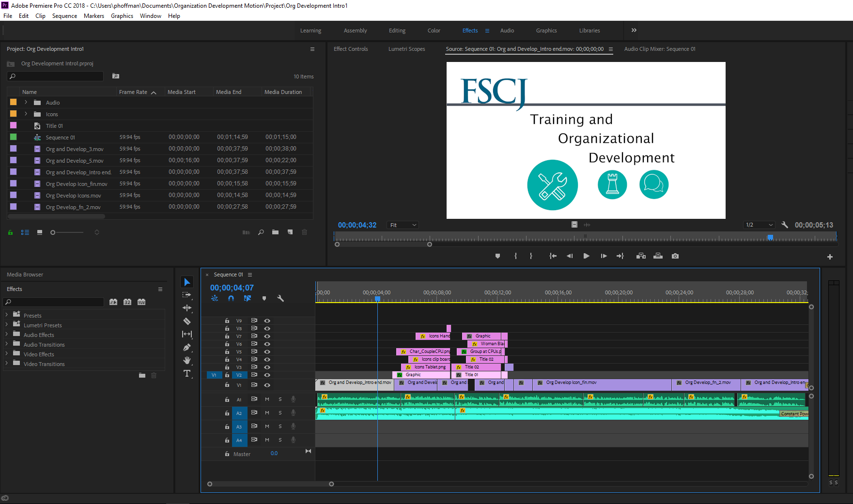Screen dimensions: 853x504
Task: Select the Ripple Edit tool
Action: pos(187,308)
